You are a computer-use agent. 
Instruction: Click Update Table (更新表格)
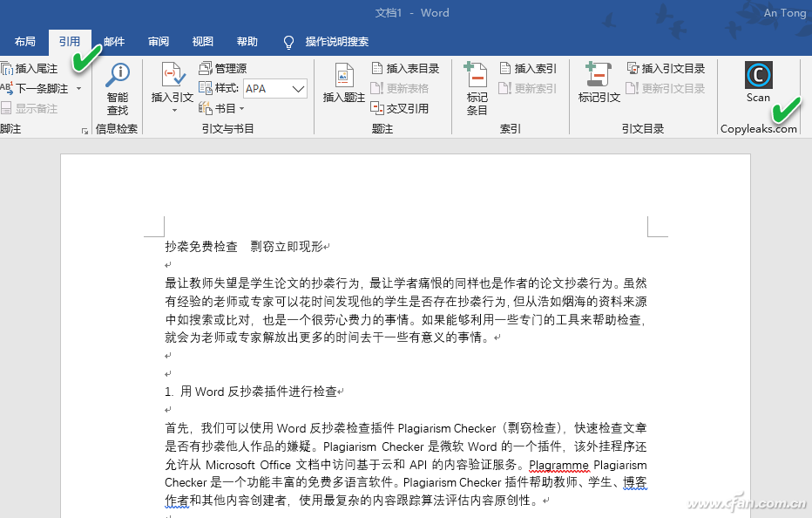click(x=400, y=89)
